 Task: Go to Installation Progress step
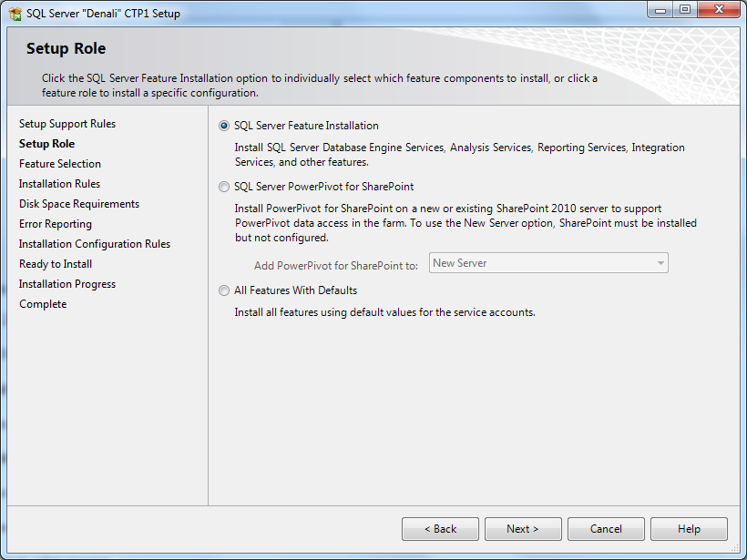pyautogui.click(x=67, y=284)
